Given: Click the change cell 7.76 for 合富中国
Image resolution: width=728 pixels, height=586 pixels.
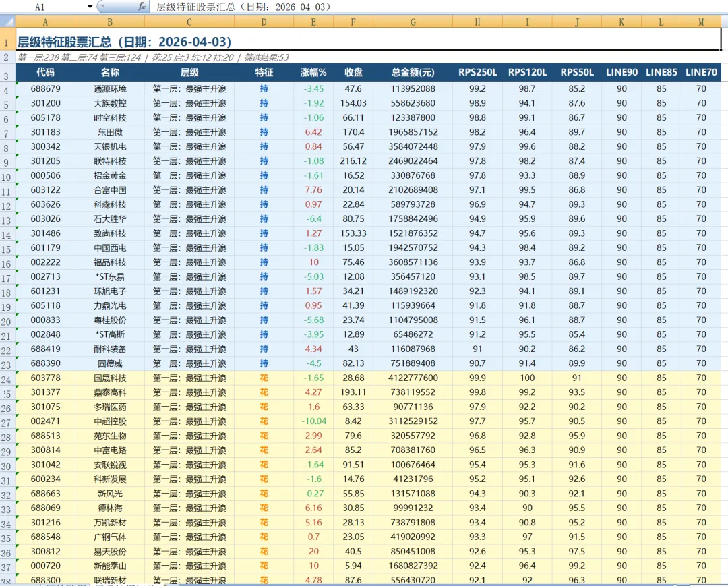Looking at the screenshot, I should (x=313, y=190).
